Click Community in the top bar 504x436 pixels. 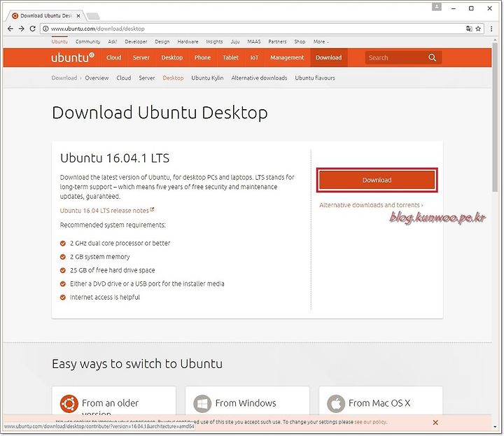[87, 41]
